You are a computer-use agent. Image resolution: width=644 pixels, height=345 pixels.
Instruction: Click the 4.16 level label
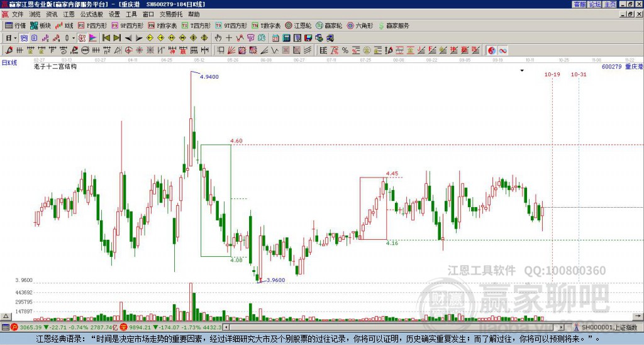tap(392, 243)
